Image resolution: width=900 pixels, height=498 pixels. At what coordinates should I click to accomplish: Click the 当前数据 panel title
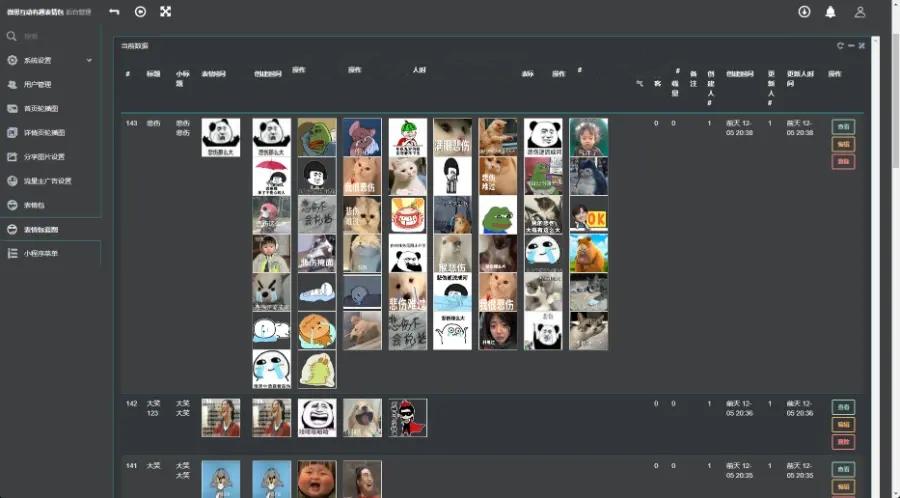(134, 45)
